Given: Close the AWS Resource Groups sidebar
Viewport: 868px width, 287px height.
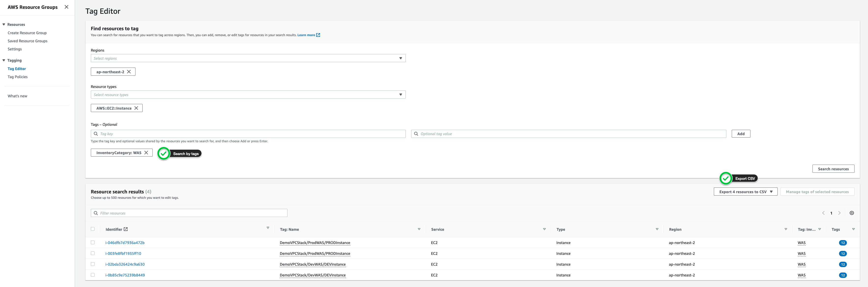Looking at the screenshot, I should (66, 7).
